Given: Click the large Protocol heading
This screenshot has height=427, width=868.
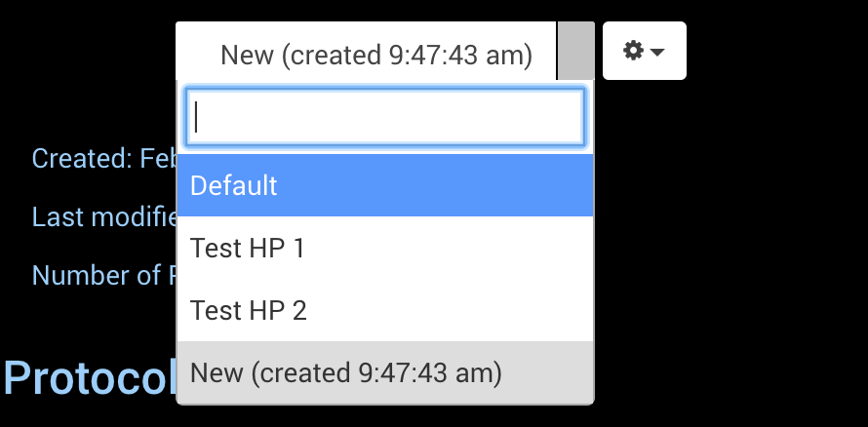Looking at the screenshot, I should tap(91, 378).
